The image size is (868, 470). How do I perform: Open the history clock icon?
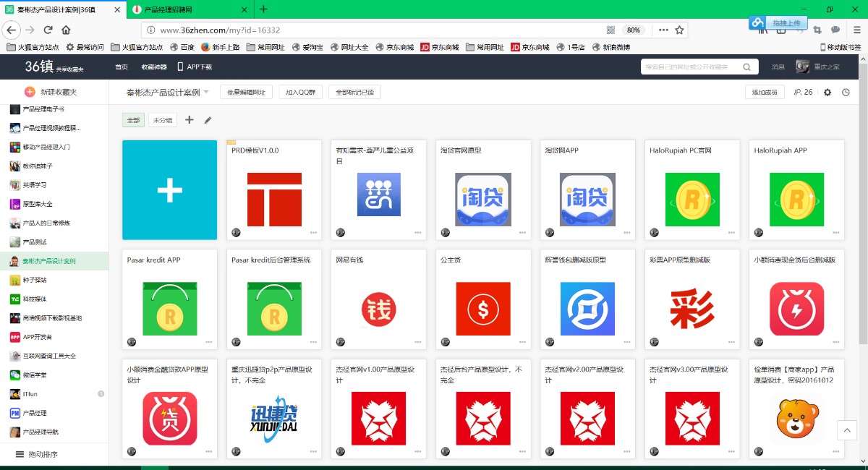[x=846, y=93]
